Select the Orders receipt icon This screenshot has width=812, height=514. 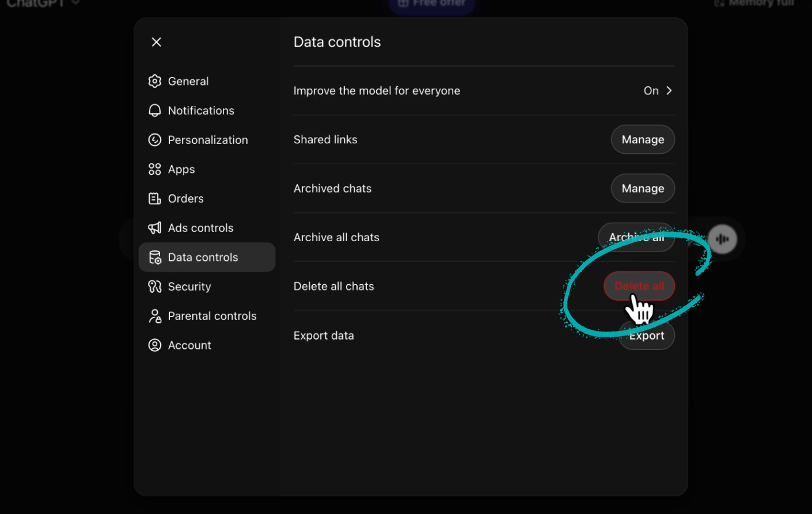click(x=154, y=198)
